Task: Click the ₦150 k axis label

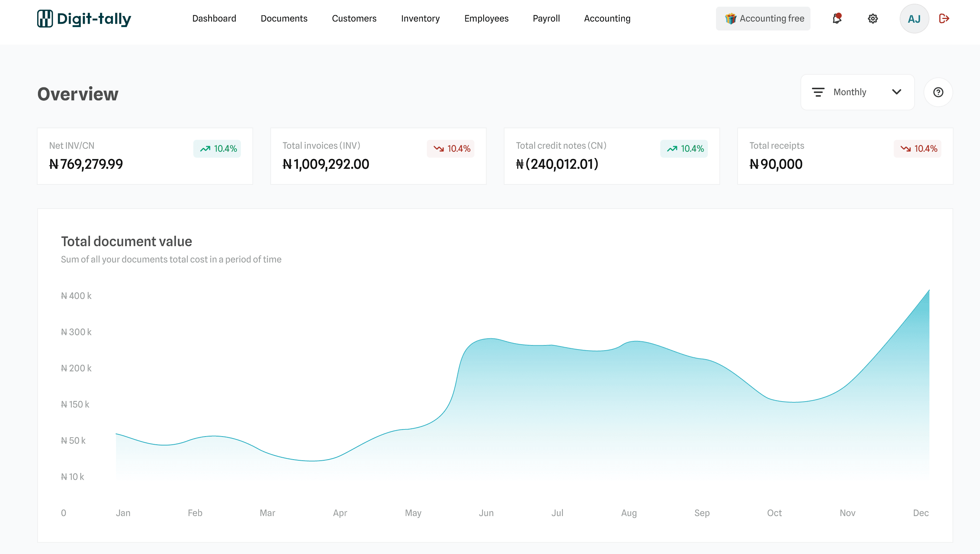Action: click(75, 404)
